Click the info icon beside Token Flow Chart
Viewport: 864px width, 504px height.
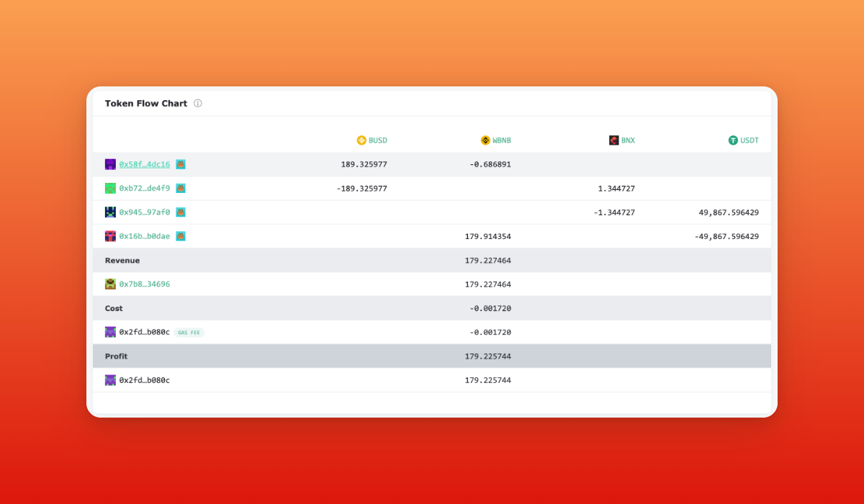click(198, 104)
